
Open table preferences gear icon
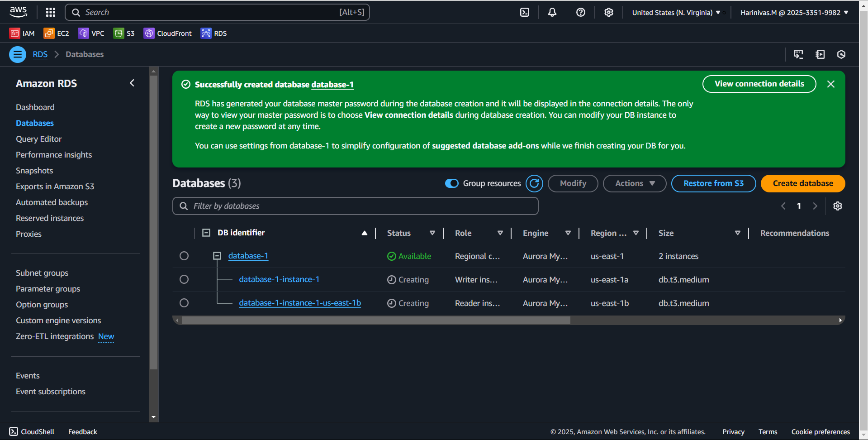[838, 206]
